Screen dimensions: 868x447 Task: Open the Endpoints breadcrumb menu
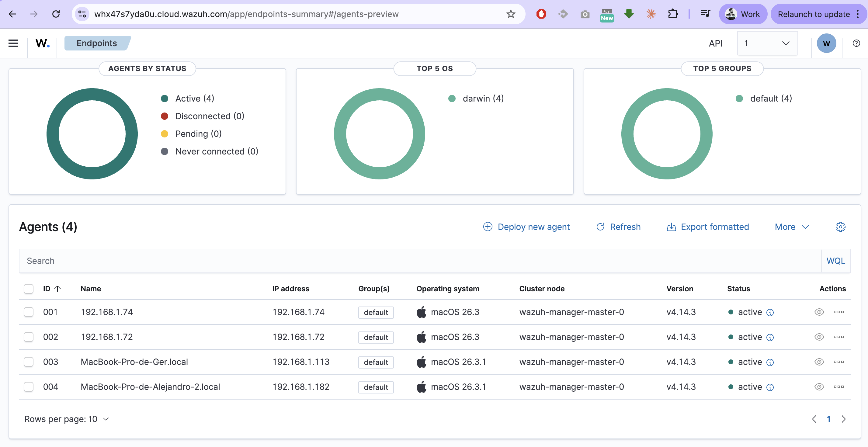coord(96,43)
